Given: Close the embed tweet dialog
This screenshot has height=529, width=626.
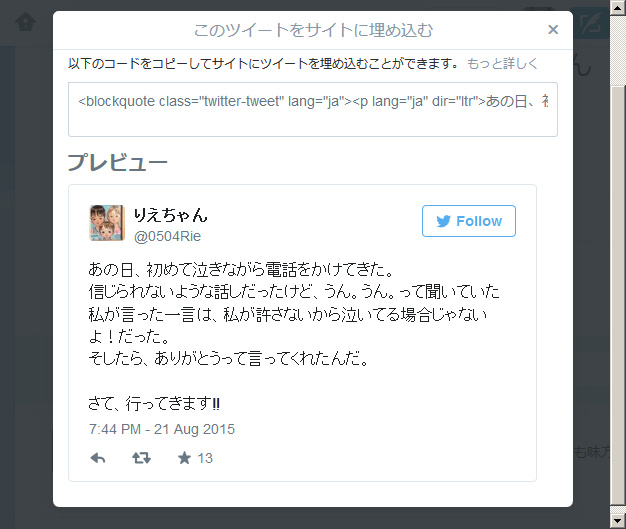Looking at the screenshot, I should pyautogui.click(x=553, y=30).
